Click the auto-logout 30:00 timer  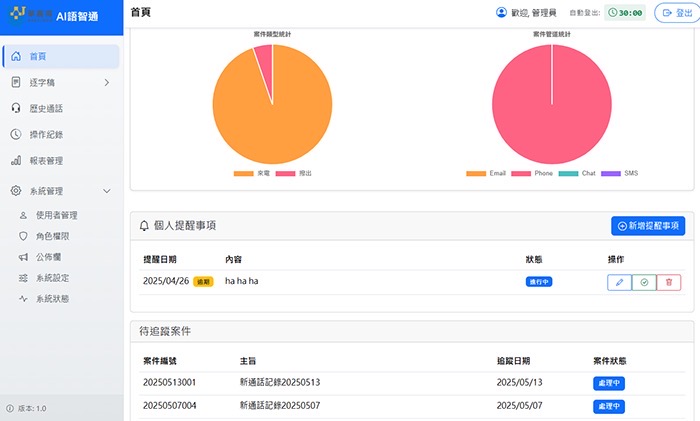click(x=626, y=14)
